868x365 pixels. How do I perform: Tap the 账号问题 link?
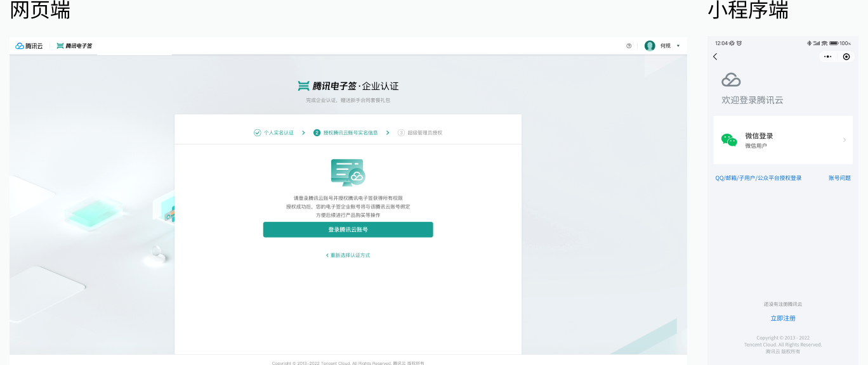(839, 178)
